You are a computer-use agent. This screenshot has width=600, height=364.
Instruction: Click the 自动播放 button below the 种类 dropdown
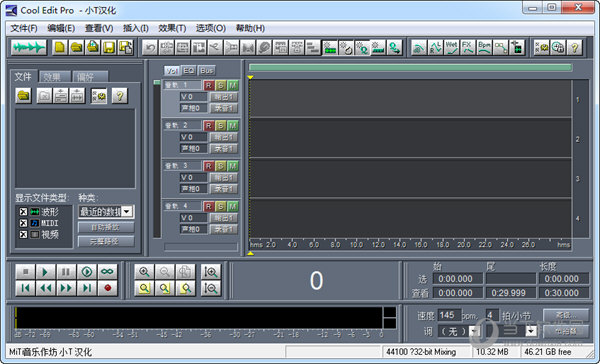pyautogui.click(x=106, y=227)
